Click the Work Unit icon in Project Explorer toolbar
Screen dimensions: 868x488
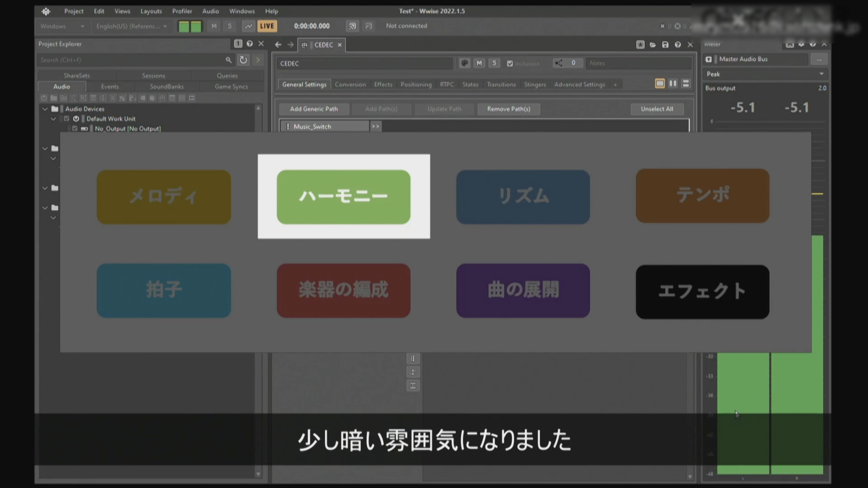click(x=44, y=98)
